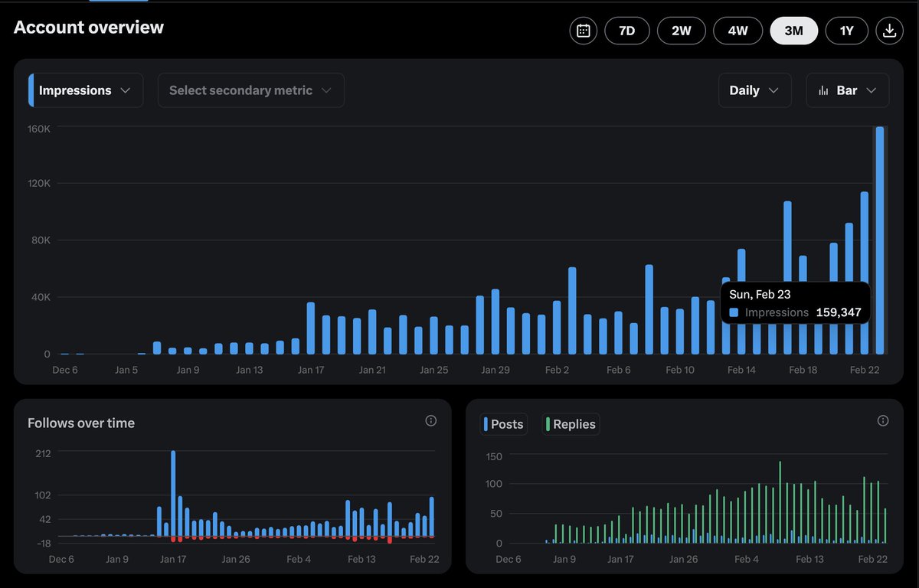Open info icon for Posts and Replies chart

click(x=883, y=421)
